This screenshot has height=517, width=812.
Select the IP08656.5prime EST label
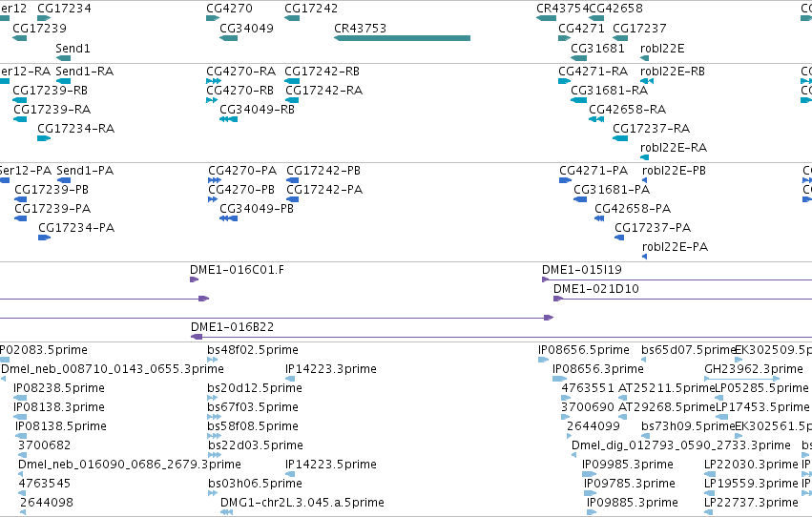coord(584,350)
